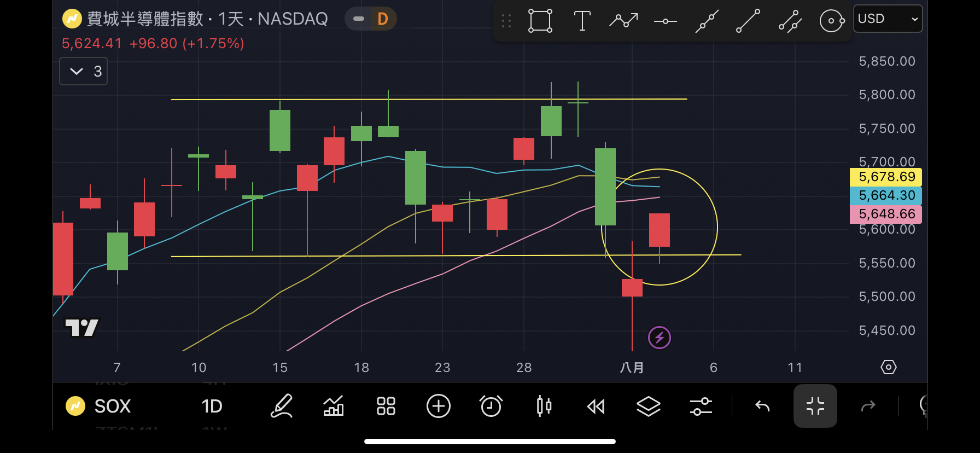Exit fullscreen using the collapse arrows button
Image resolution: width=980 pixels, height=453 pixels.
point(815,406)
